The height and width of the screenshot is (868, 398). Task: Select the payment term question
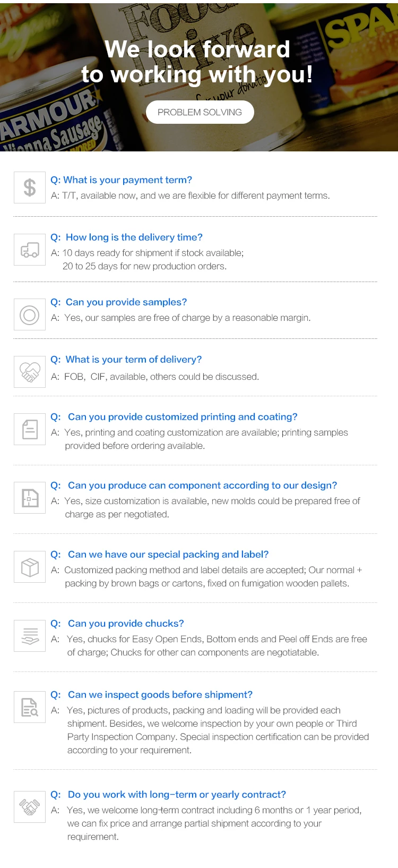[x=121, y=180]
